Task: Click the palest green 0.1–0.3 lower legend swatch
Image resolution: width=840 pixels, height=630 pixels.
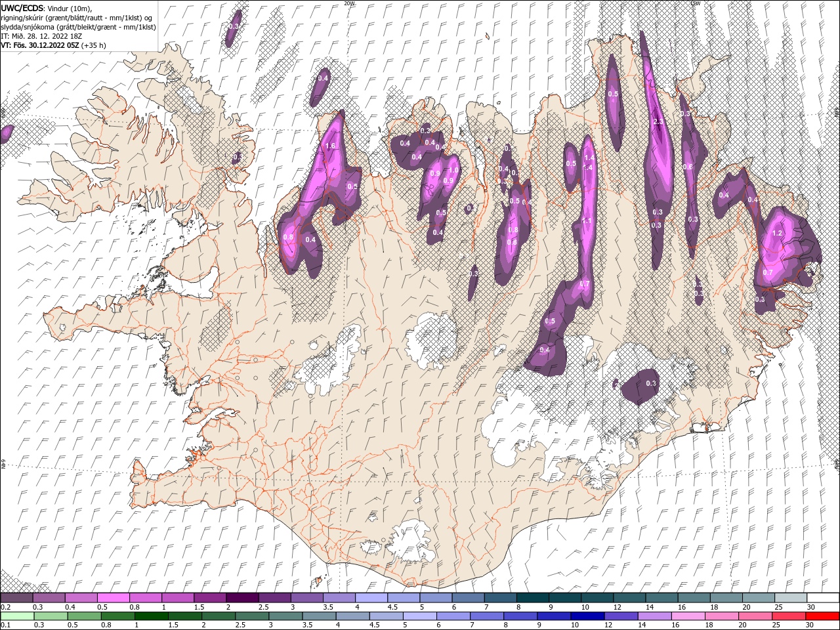Action: (x=17, y=616)
